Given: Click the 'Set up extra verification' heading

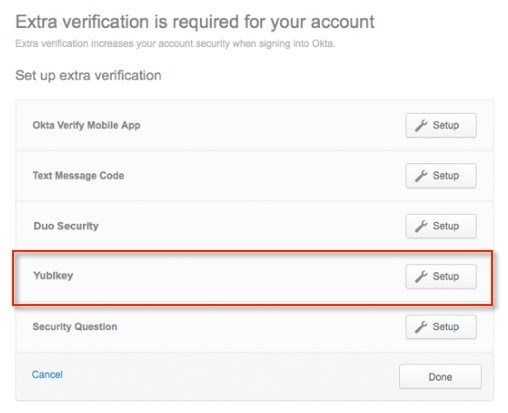Looking at the screenshot, I should 88,75.
